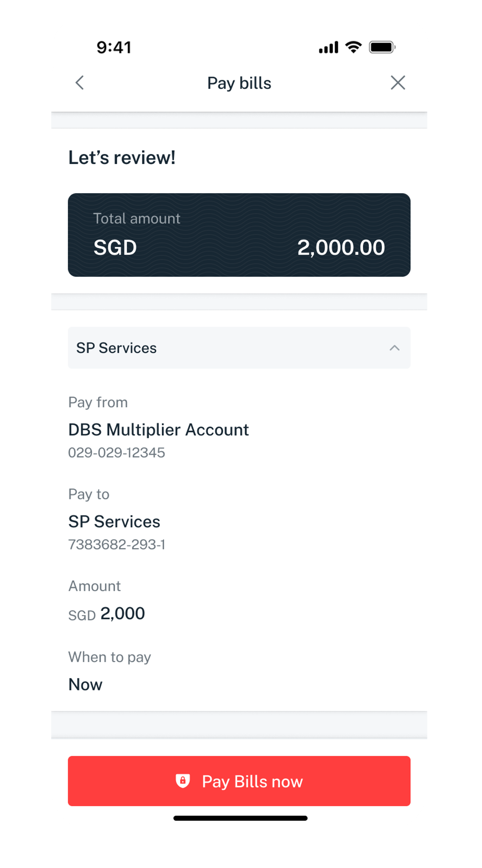Tap biller reference 7383682-293-1
This screenshot has width=482, height=868.
116,544
